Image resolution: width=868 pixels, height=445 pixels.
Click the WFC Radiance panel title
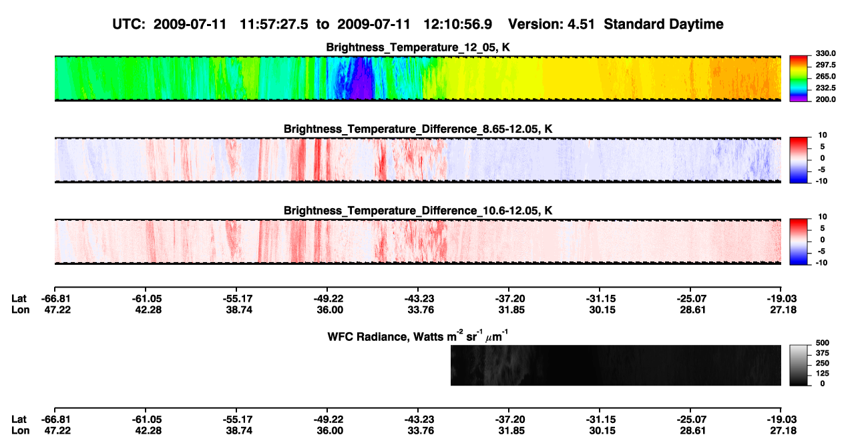418,336
